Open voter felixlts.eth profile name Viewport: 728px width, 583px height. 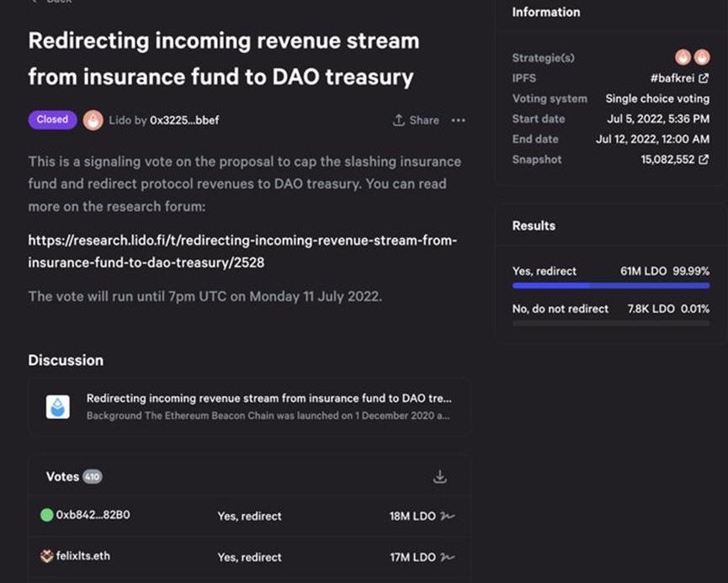pyautogui.click(x=82, y=556)
